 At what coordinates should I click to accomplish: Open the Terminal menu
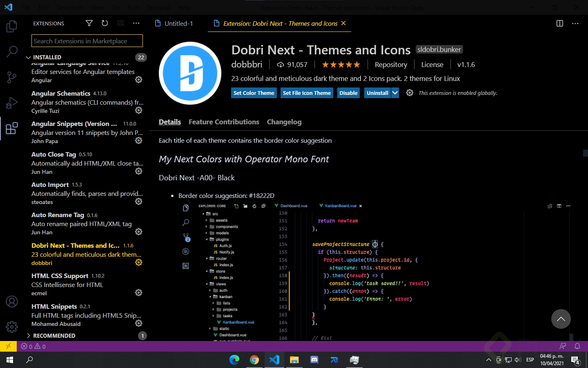click(158, 7)
